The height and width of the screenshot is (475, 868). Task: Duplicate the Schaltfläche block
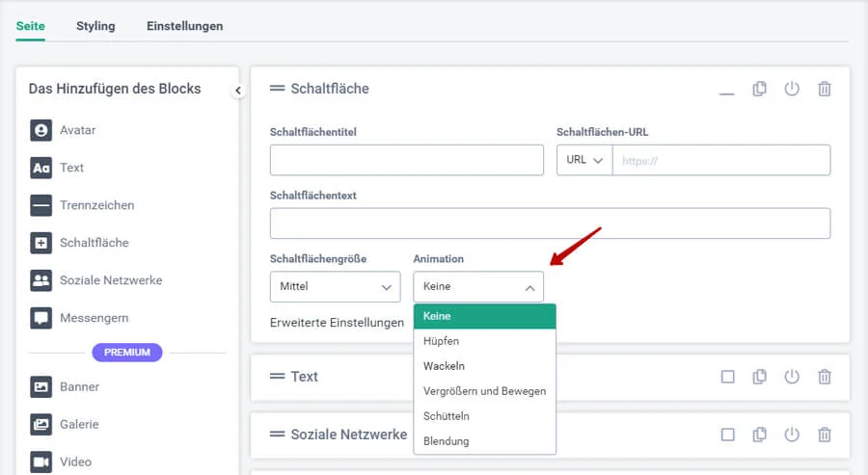(760, 89)
